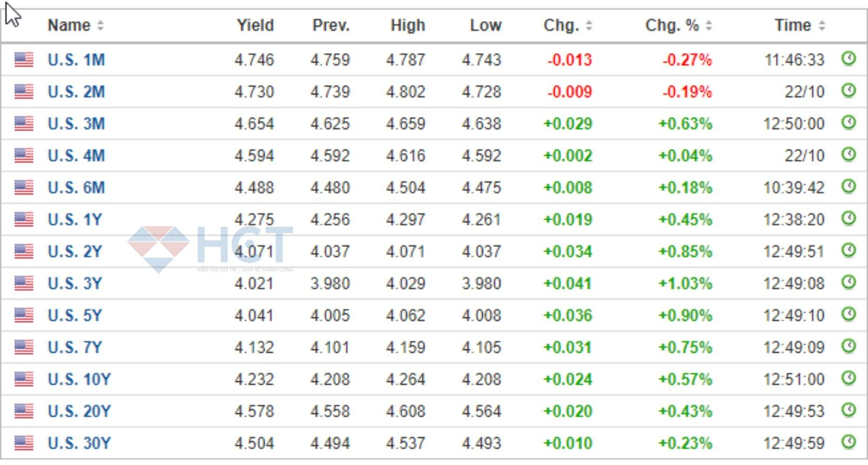Viewport: 868px width, 465px height.
Task: Click the clock icon in U.S. 30Y row
Action: 848,442
